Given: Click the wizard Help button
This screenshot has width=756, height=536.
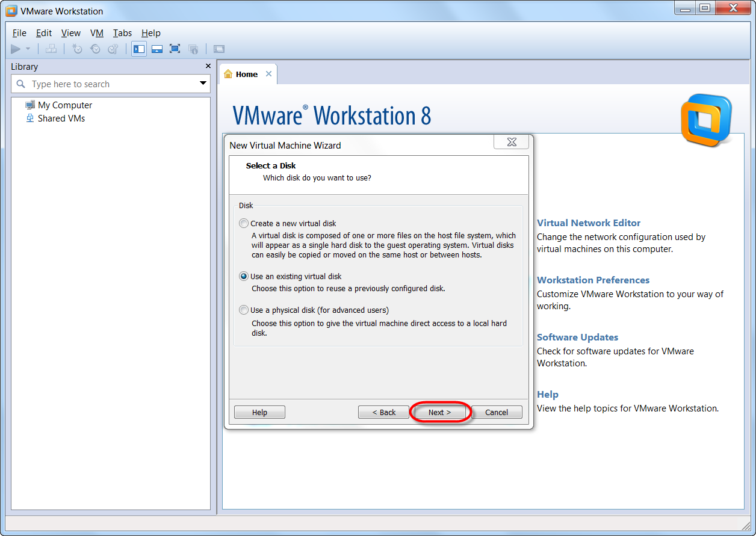Looking at the screenshot, I should point(259,412).
